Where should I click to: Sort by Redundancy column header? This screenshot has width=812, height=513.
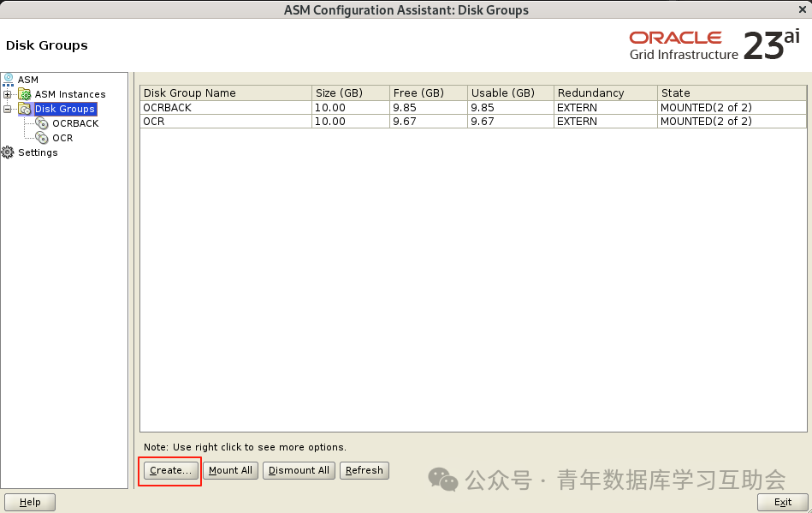point(606,92)
